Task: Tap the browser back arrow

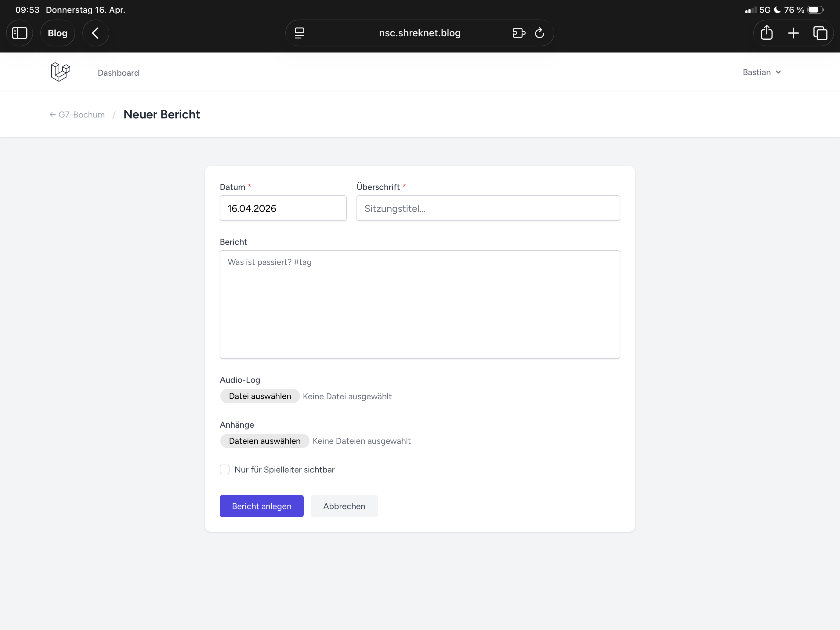Action: click(96, 33)
